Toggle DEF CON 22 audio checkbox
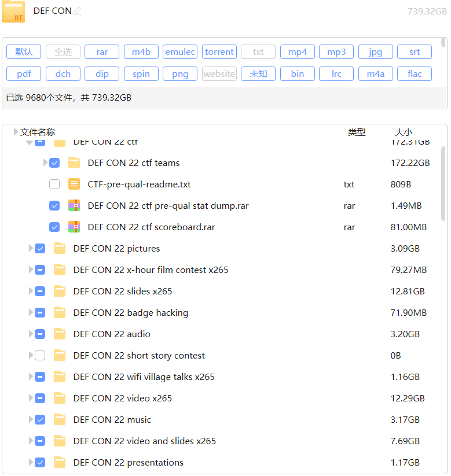 [x=40, y=334]
